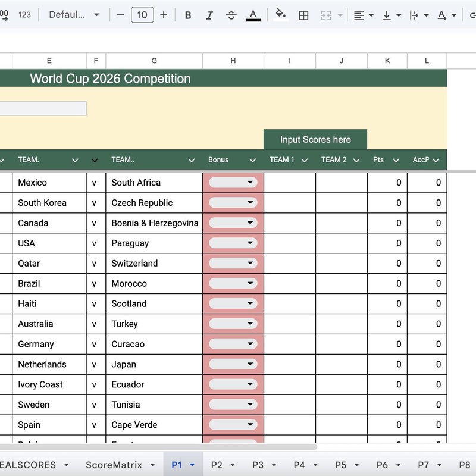Image resolution: width=476 pixels, height=476 pixels.
Task: Select the Bosnia & Herzegovina cell
Action: point(154,223)
